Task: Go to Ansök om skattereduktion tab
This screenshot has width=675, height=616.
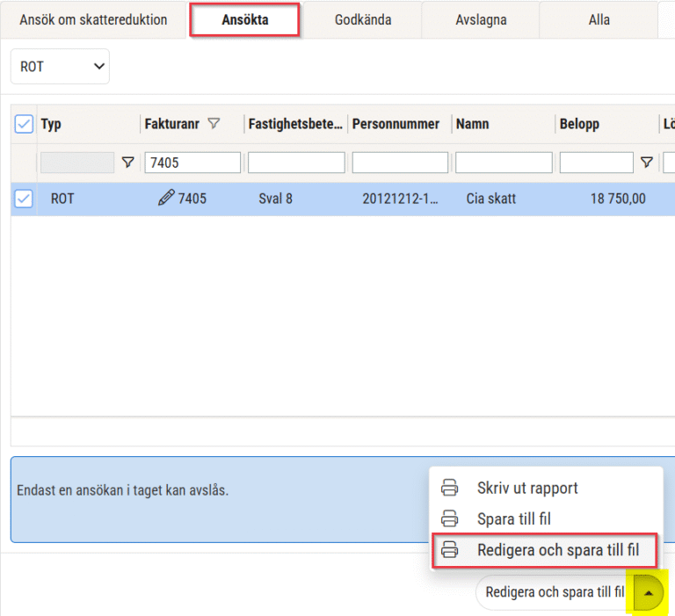Action: (93, 19)
